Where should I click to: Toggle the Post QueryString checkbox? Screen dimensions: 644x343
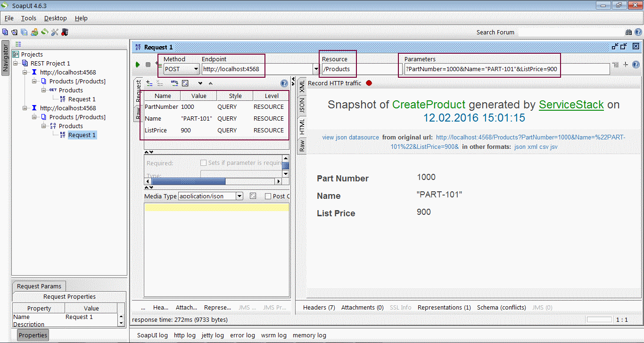pos(268,196)
